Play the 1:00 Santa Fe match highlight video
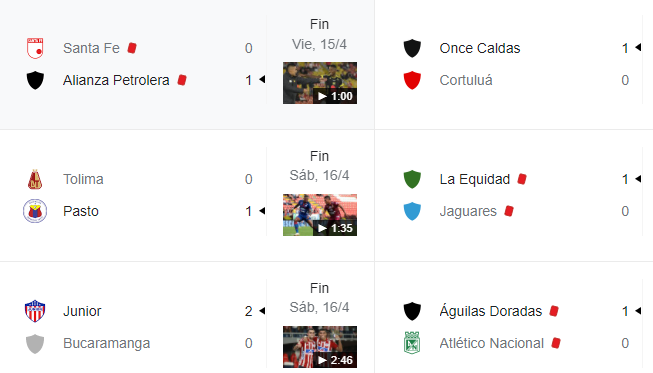653x373 pixels. 320,83
